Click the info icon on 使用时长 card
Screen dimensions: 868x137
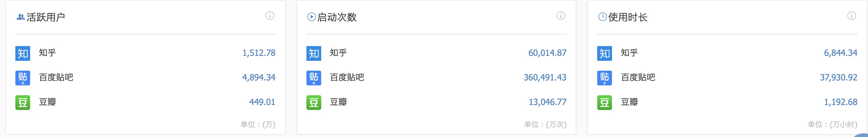(851, 15)
